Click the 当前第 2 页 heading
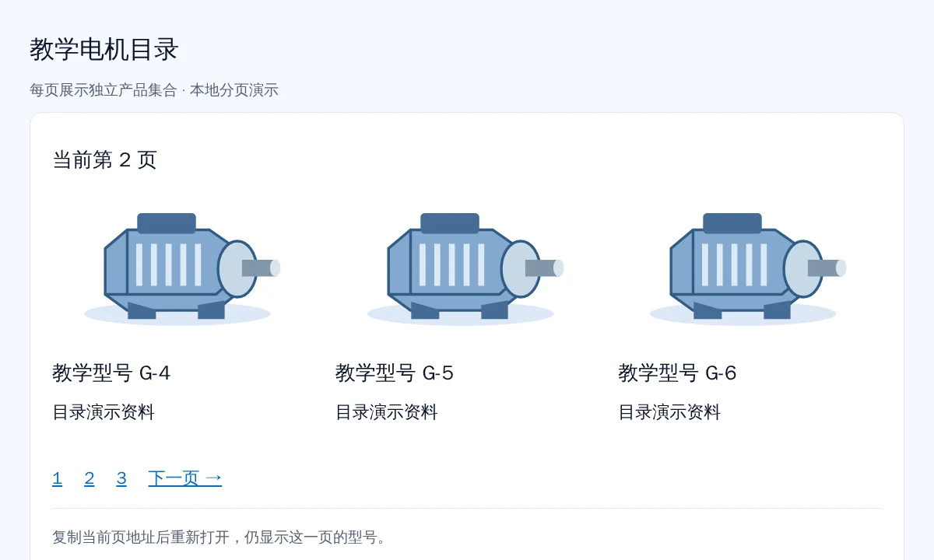Screen dimensions: 934x560 click(x=104, y=160)
